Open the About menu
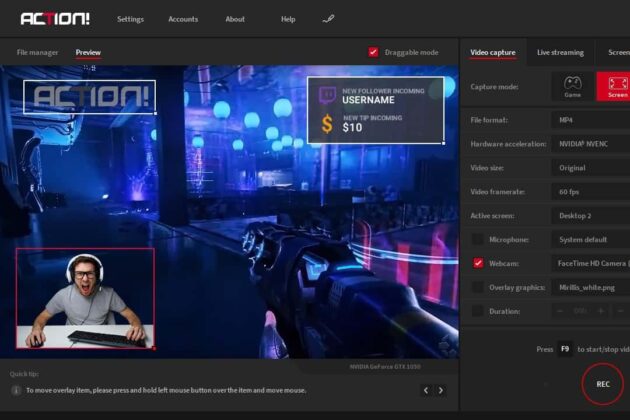The width and height of the screenshot is (630, 420). [235, 19]
